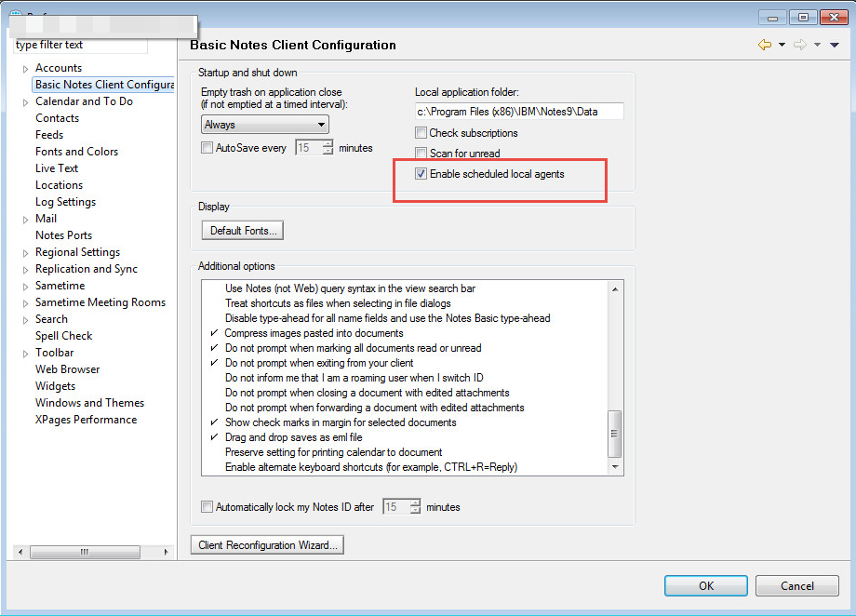Enable the AutoSave every checkbox
The image size is (856, 616).
[x=207, y=147]
